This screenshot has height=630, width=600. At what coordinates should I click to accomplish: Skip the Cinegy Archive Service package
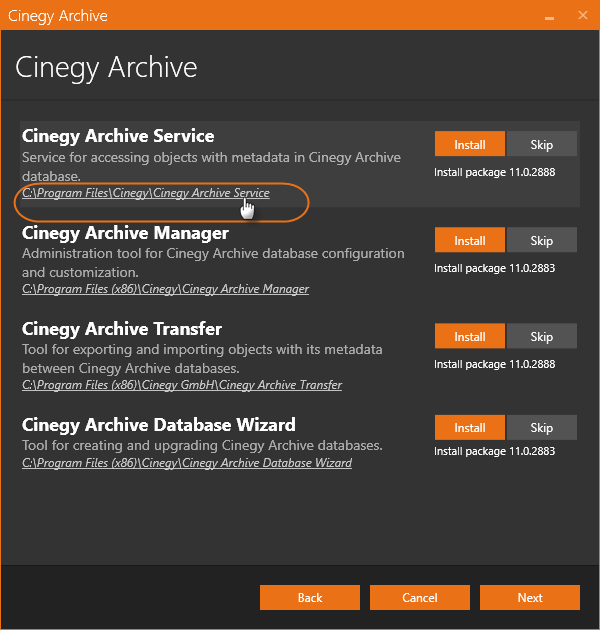541,144
